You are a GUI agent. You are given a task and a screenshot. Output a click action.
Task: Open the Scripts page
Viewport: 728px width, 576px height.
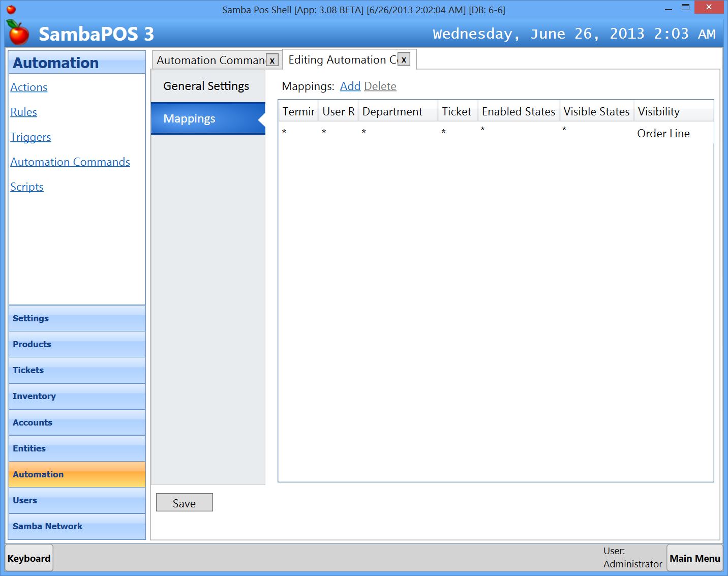click(27, 187)
